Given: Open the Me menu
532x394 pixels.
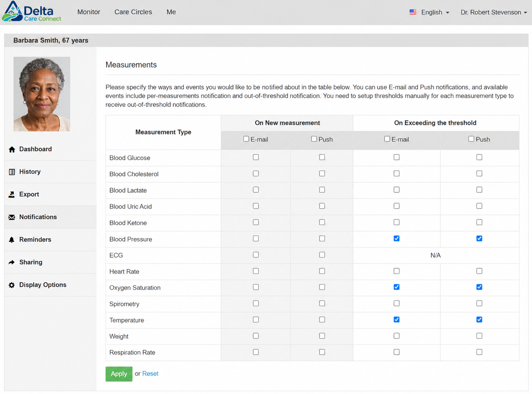Looking at the screenshot, I should [x=171, y=12].
